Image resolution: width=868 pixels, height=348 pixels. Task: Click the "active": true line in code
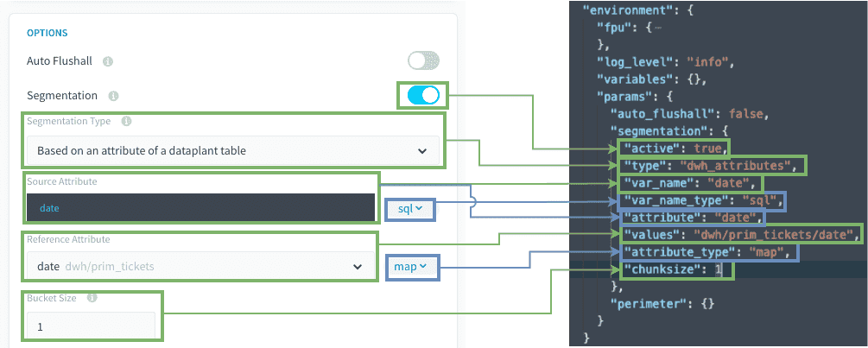tap(673, 149)
